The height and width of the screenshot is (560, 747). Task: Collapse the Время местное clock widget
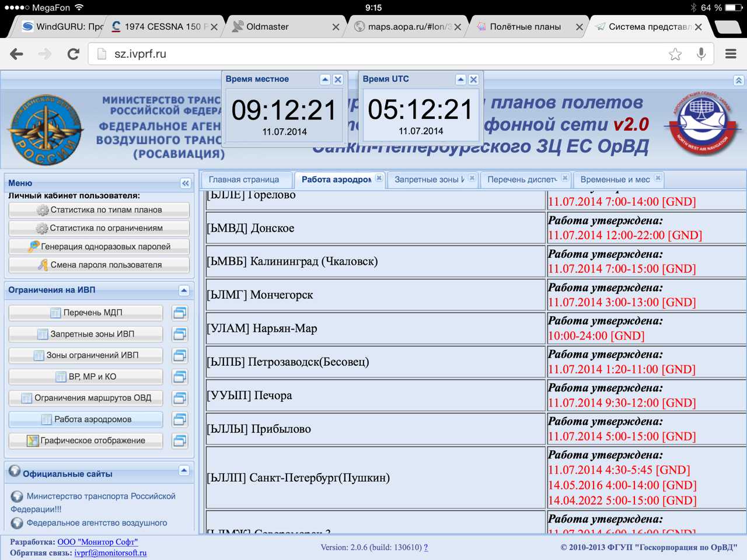[325, 79]
